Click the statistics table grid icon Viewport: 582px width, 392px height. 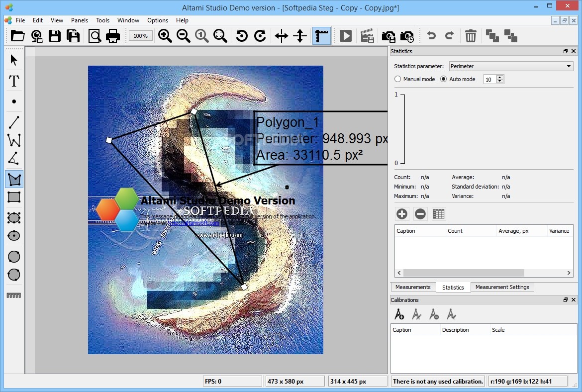point(439,214)
